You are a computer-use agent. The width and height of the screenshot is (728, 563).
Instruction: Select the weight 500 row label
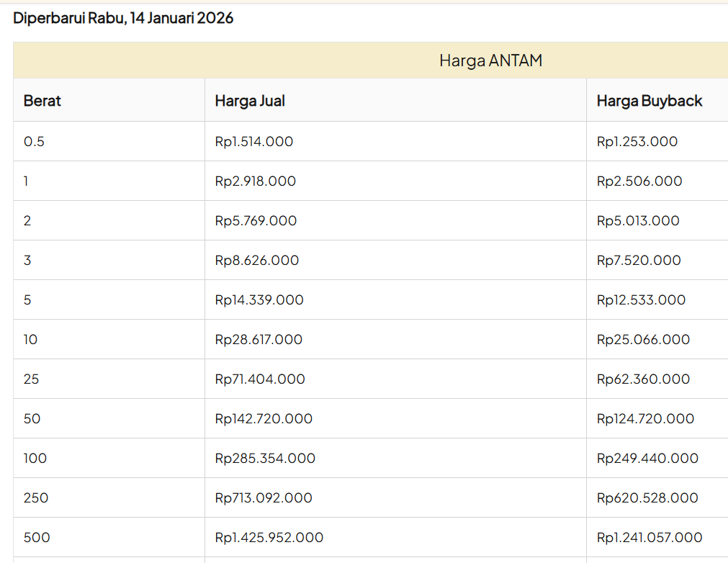37,538
